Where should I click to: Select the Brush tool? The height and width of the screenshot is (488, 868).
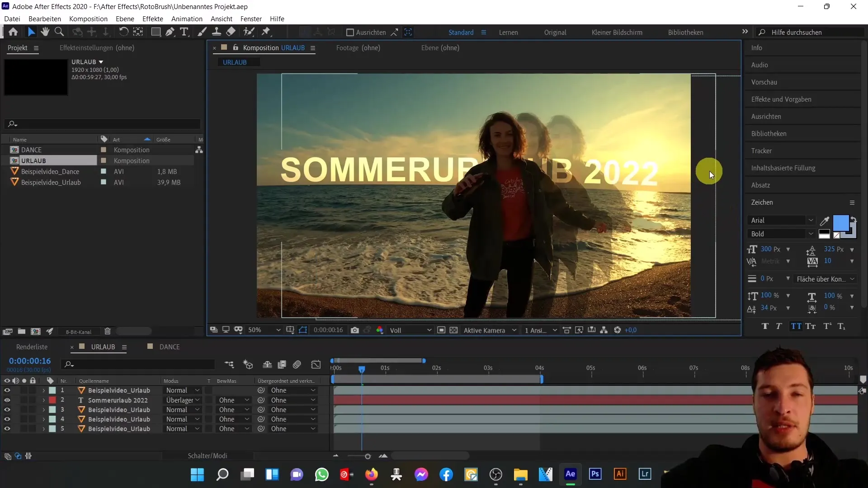[x=202, y=32]
